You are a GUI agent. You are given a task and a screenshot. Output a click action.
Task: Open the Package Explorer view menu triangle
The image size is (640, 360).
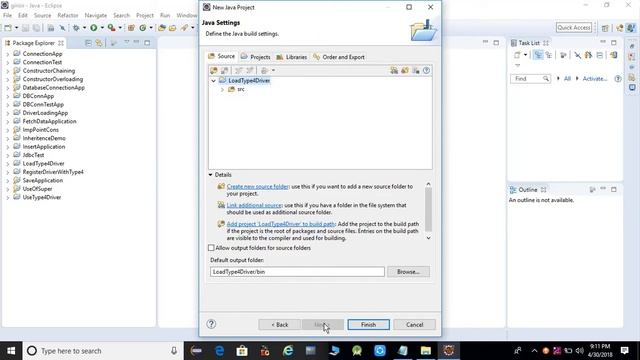coord(127,42)
